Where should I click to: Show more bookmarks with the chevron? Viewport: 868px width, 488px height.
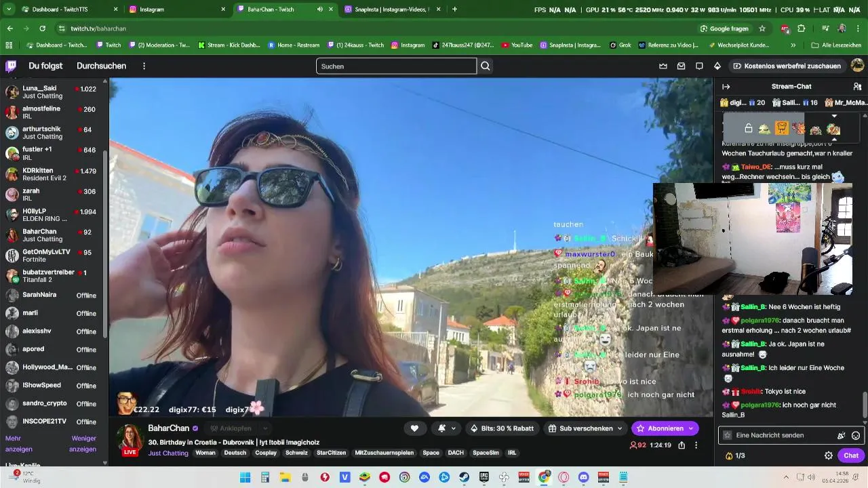click(x=793, y=45)
